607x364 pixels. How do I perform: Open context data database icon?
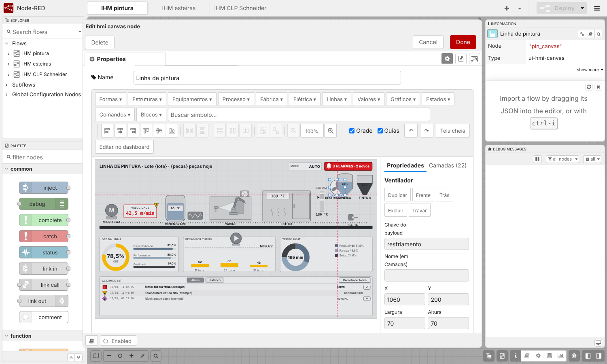tap(549, 356)
